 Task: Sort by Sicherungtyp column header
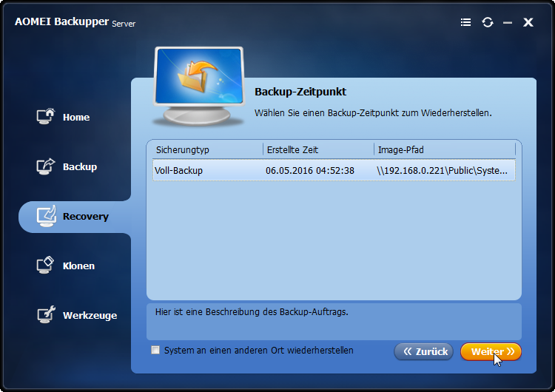click(208, 149)
